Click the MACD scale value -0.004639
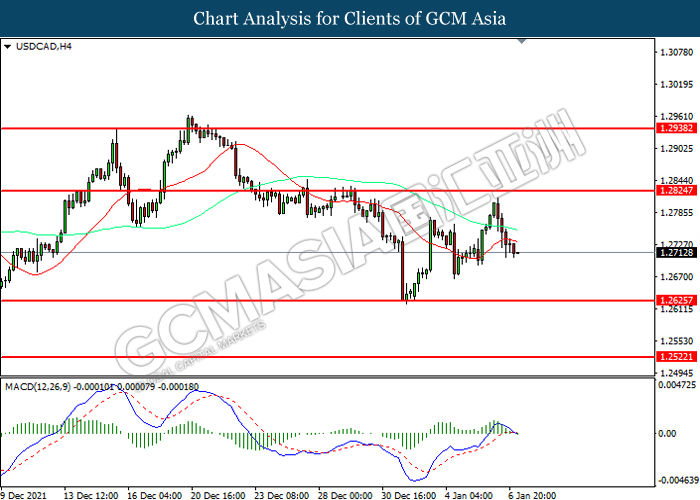 pyautogui.click(x=677, y=480)
